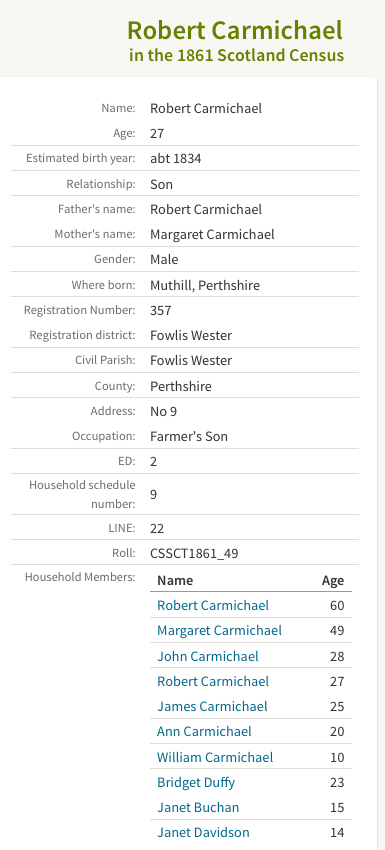This screenshot has width=385, height=850.
Task: Click the father's name Robert Carmichael value
Action: pyautogui.click(x=206, y=209)
